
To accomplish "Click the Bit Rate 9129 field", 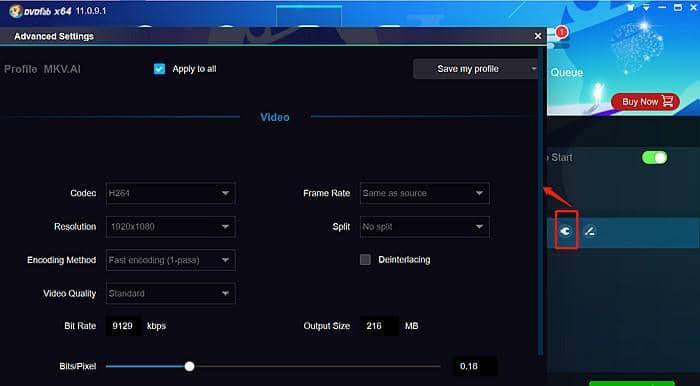I will click(x=122, y=326).
